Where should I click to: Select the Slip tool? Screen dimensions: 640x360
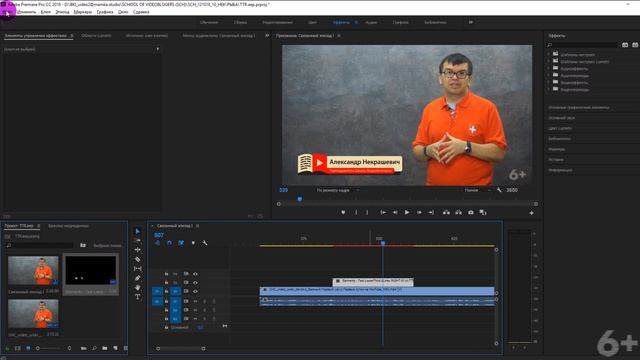138,269
